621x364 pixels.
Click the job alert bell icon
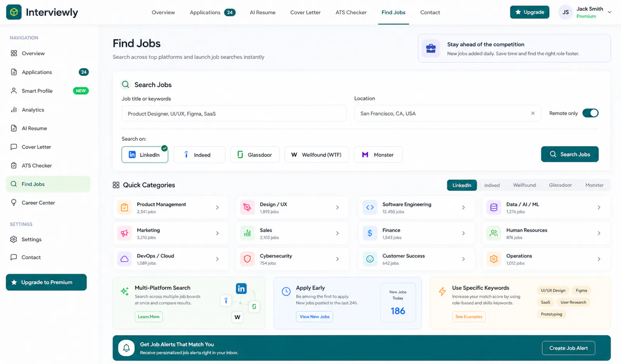(127, 348)
